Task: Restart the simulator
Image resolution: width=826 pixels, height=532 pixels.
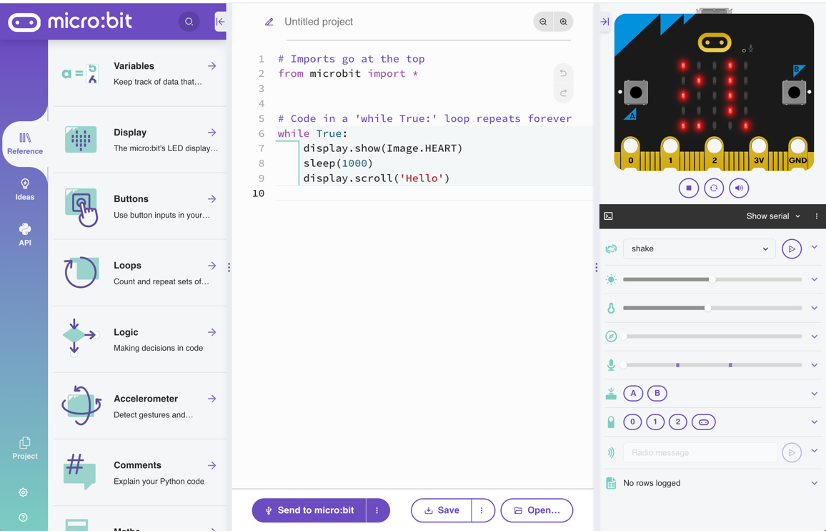Action: click(x=714, y=188)
